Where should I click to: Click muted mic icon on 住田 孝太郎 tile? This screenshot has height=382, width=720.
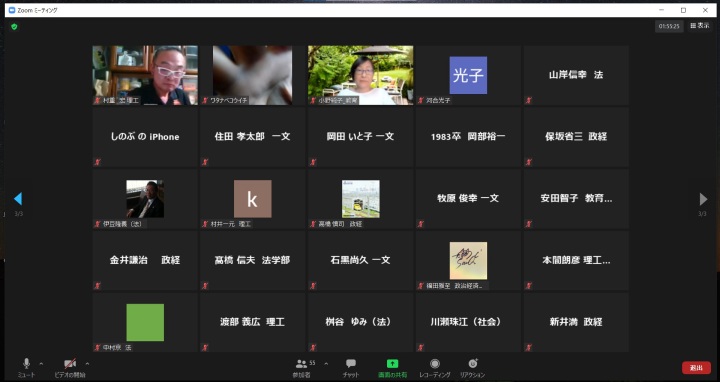coord(205,162)
